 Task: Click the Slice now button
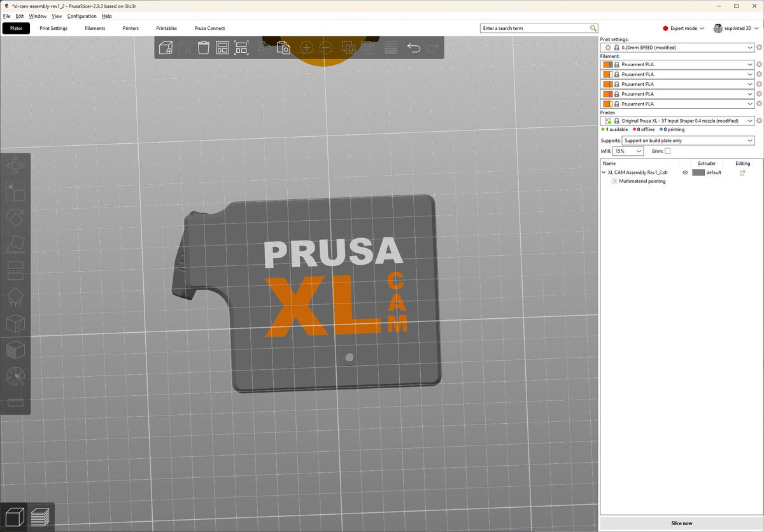tap(681, 523)
